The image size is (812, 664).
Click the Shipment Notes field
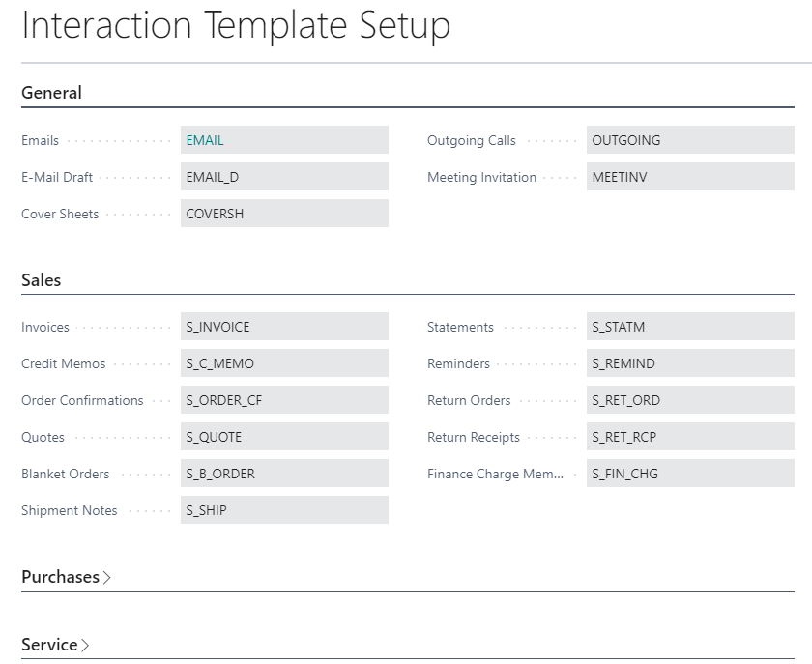click(x=284, y=510)
